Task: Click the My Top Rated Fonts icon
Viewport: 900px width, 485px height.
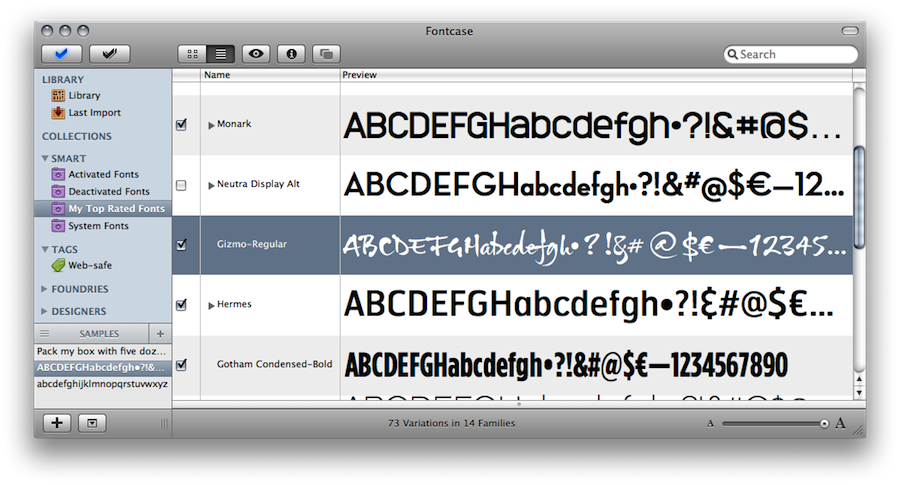Action: [58, 208]
